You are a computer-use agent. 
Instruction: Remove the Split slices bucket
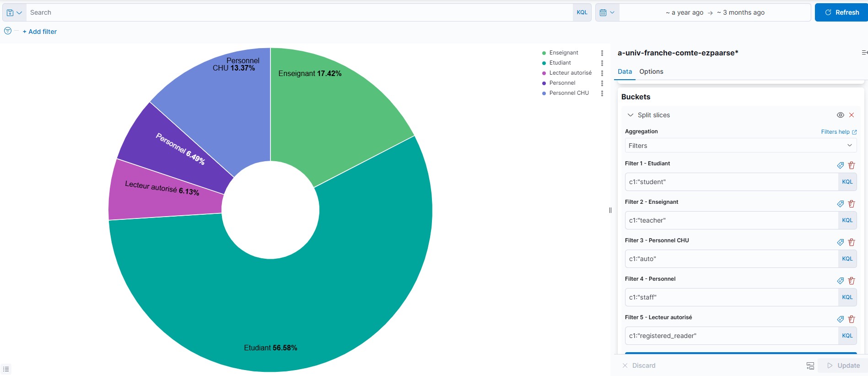(x=852, y=115)
